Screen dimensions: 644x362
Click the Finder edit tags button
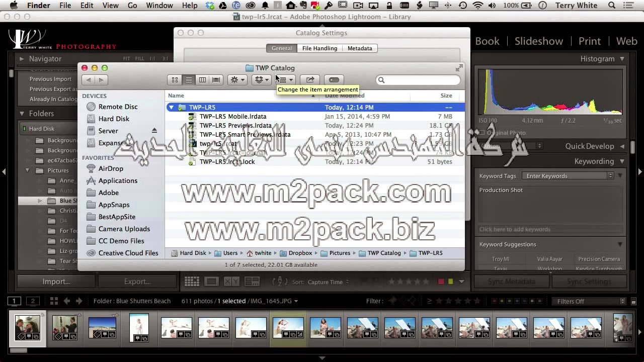[x=334, y=80]
